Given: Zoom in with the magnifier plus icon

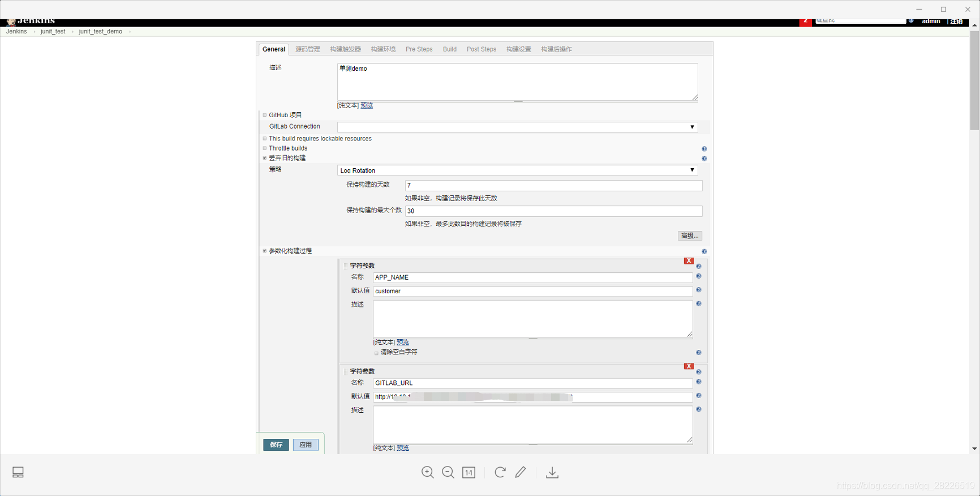Looking at the screenshot, I should tap(428, 472).
